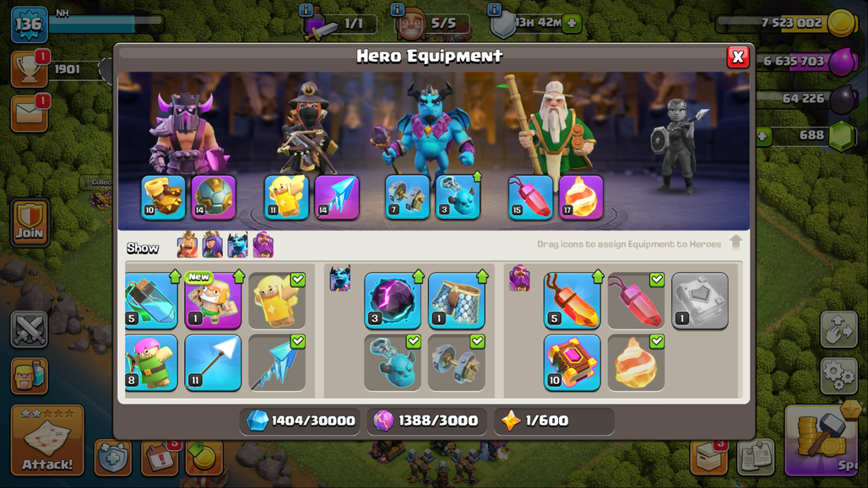The image size is (868, 488).
Task: Filter equipment by Archer Queen portrait
Action: point(213,245)
